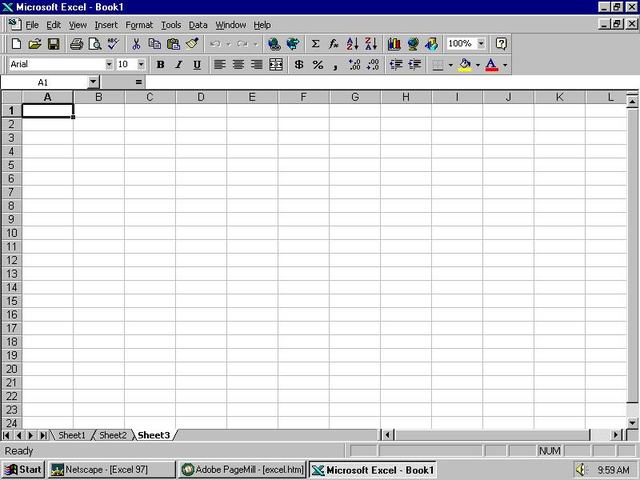Expand the Font name dropdown
The width and height of the screenshot is (640, 480).
tap(109, 64)
